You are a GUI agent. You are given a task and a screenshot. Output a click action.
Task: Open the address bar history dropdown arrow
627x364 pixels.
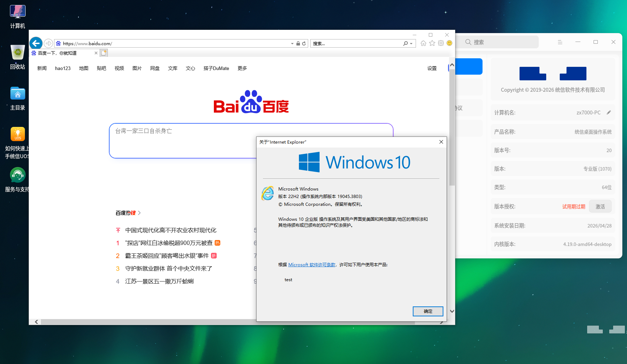(x=292, y=43)
